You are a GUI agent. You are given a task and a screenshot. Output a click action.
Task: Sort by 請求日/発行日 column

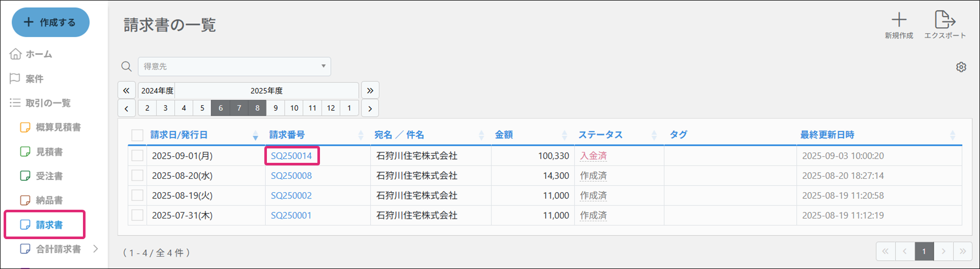click(179, 135)
